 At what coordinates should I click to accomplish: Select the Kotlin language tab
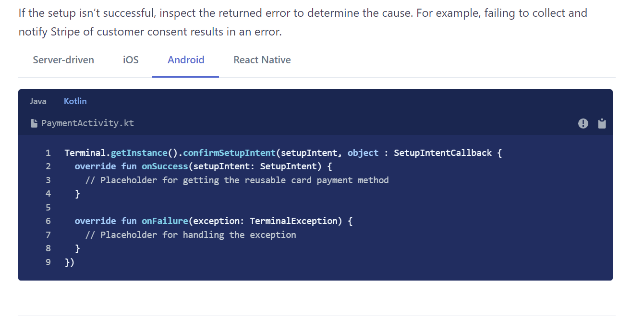click(x=75, y=101)
